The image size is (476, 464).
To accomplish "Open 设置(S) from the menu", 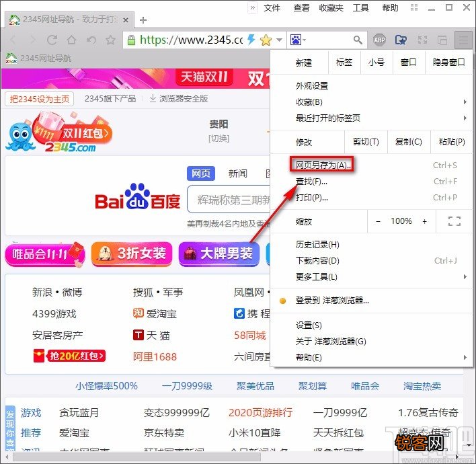I will click(371, 325).
